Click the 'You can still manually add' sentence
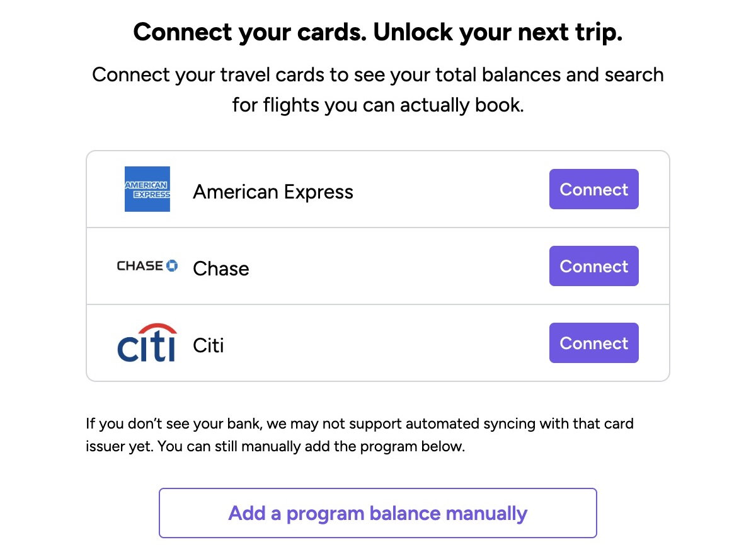Image resolution: width=756 pixels, height=554 pixels. pyautogui.click(x=311, y=447)
